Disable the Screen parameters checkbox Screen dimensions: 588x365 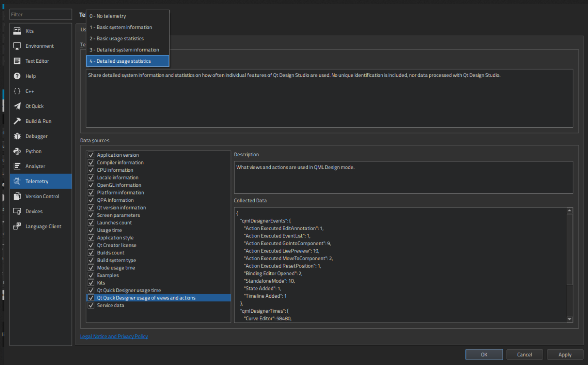click(x=91, y=215)
